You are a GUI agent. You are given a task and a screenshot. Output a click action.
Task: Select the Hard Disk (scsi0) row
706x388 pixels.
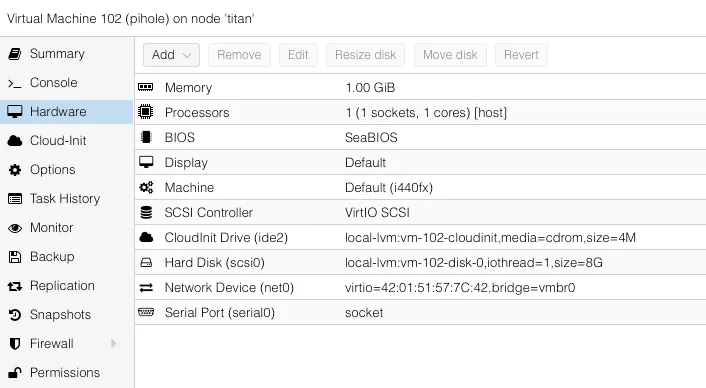coord(420,262)
